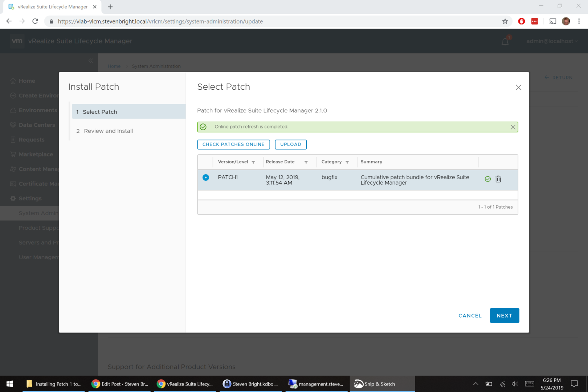The width and height of the screenshot is (588, 392).
Task: Open the Category column filter
Action: click(x=347, y=162)
